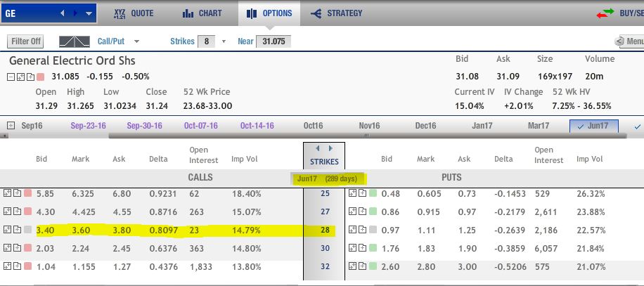Select the Oct-07-16 expiration tab

(200, 126)
